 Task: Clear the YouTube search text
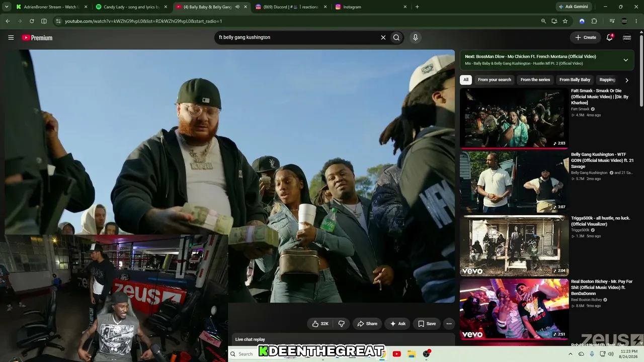pyautogui.click(x=383, y=37)
